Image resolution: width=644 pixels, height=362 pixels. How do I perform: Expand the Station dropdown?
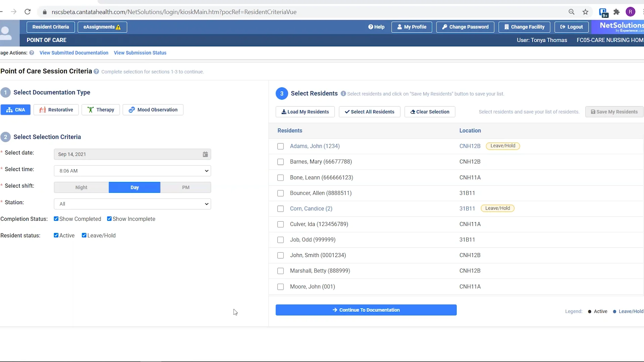[132, 204]
